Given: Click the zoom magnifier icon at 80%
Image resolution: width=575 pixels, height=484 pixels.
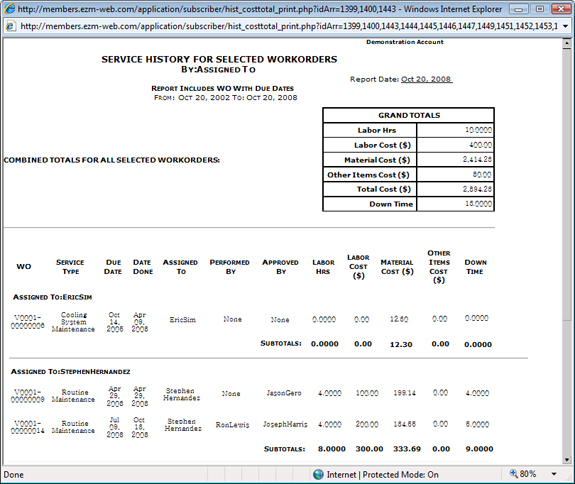Looking at the screenshot, I should click(514, 474).
